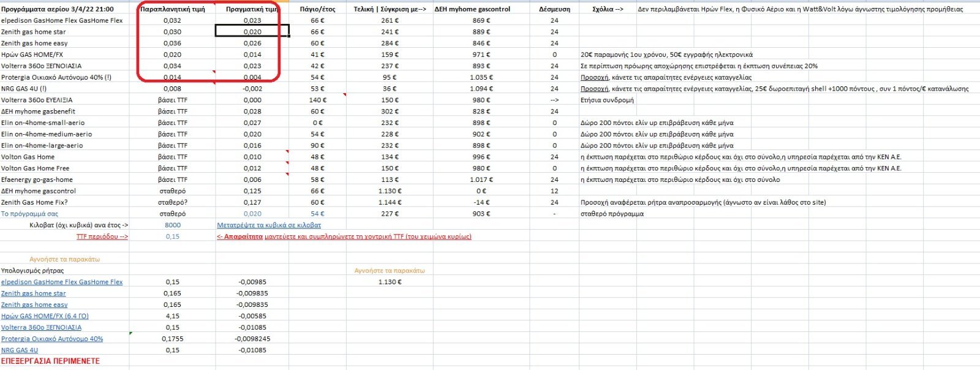Viewport: 980px width, 370px height.
Task: Click the -0,00585 cell
Action: 252,316
